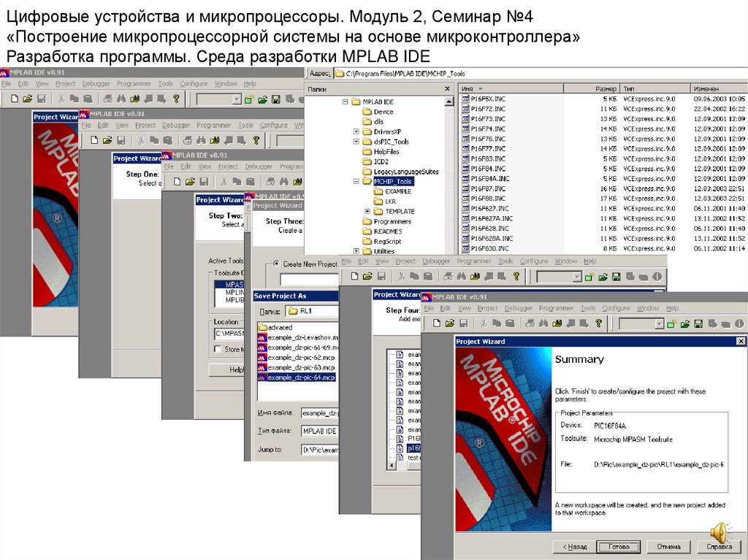Collapse the MCHIP_Tools folder in Explorer tree
748x560 pixels.
coord(356,181)
